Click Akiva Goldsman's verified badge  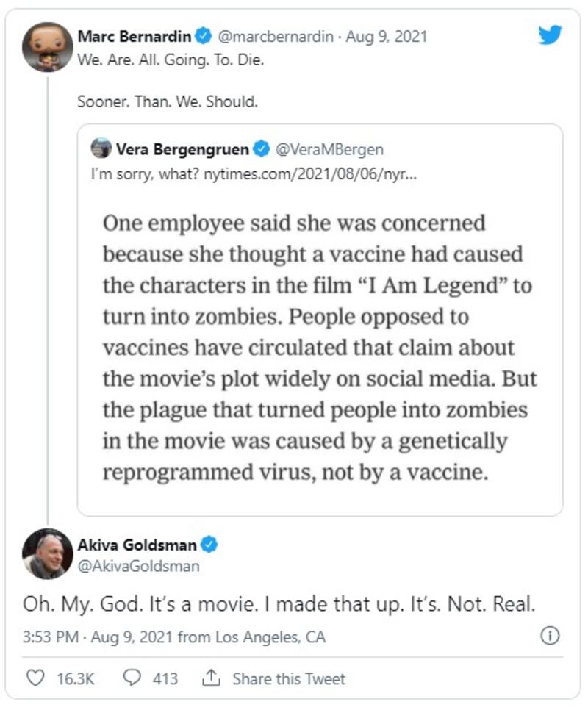pos(210,545)
